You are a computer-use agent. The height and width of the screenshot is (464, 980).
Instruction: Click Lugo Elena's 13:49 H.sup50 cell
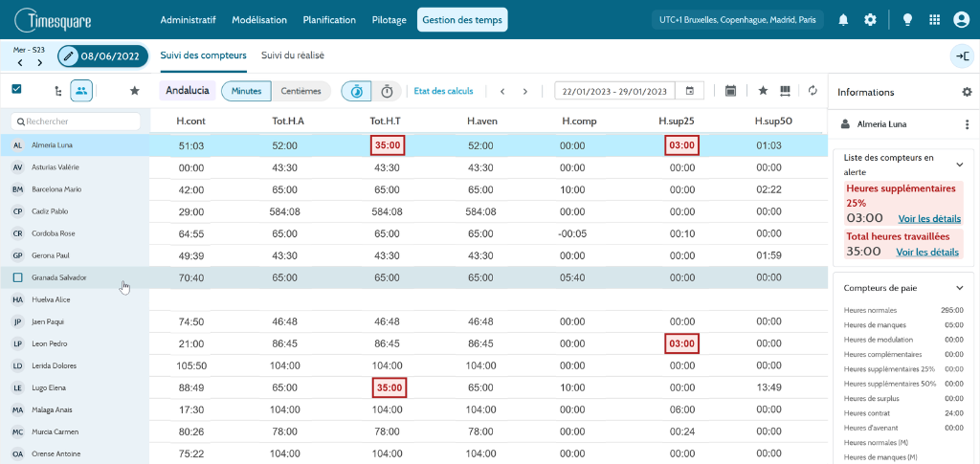(x=768, y=387)
